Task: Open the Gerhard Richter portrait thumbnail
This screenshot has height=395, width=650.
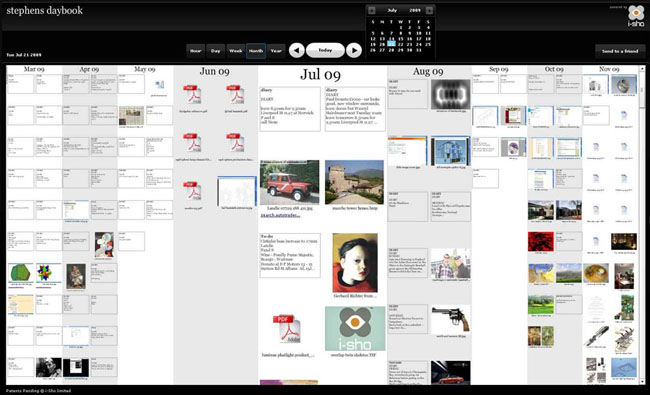Action: 355,263
